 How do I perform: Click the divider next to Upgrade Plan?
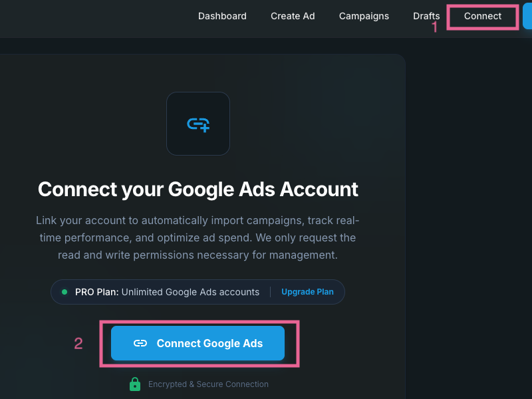pos(271,292)
